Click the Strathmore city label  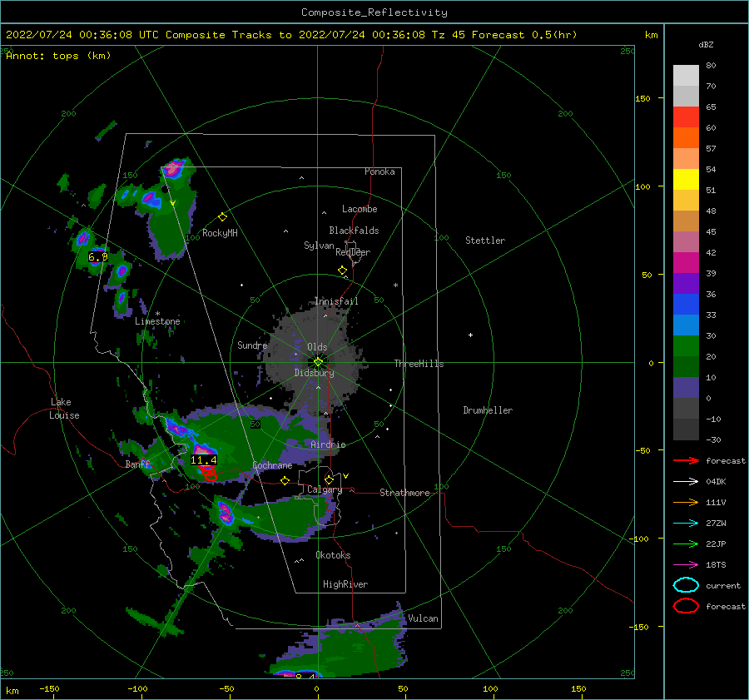[x=404, y=493]
